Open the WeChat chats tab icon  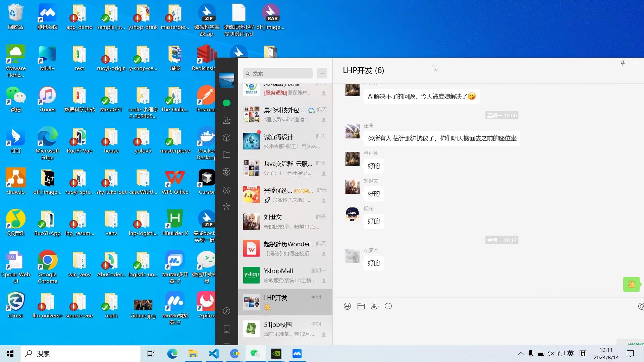point(226,103)
